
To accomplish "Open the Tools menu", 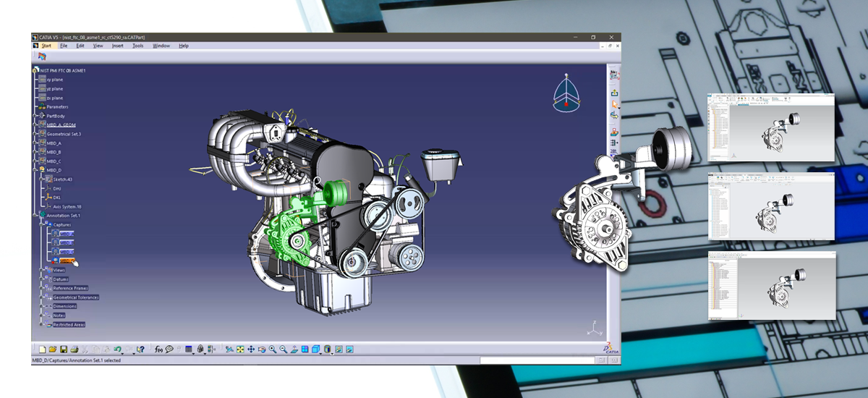I will pyautogui.click(x=138, y=46).
